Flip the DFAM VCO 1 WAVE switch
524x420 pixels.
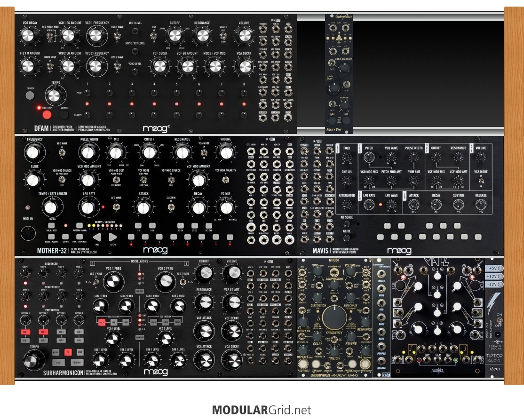pos(117,36)
